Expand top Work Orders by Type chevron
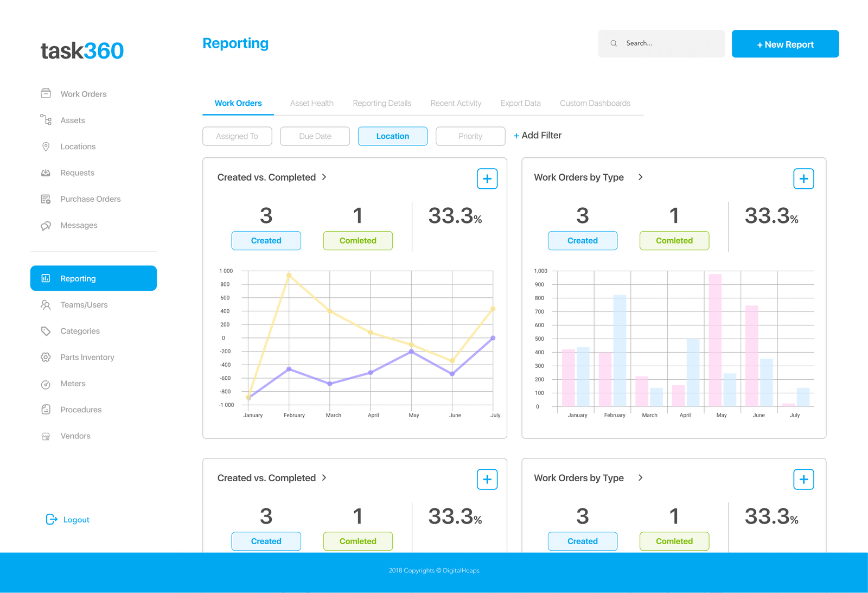 (641, 177)
